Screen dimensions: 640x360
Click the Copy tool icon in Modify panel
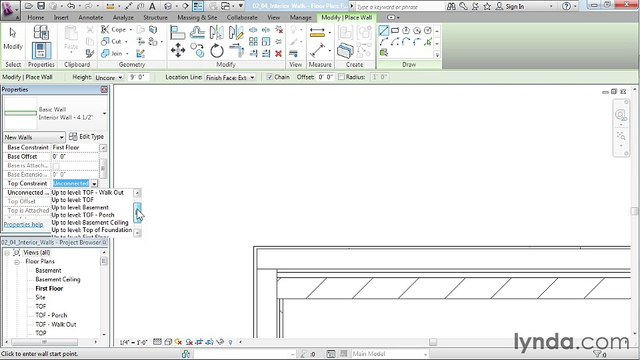tap(198, 51)
